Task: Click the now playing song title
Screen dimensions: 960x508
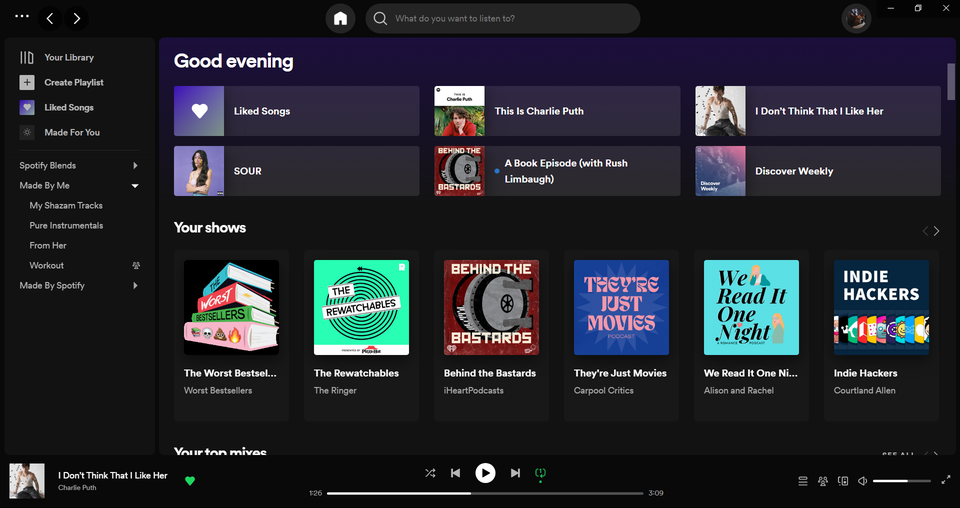Action: click(x=113, y=476)
